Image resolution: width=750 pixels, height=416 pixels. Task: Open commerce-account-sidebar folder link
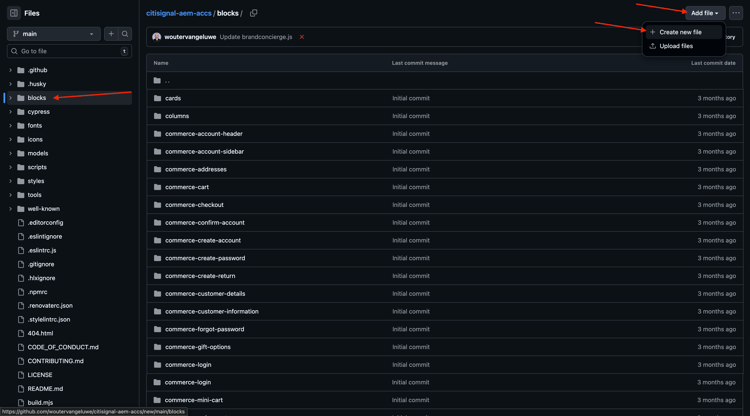pos(204,152)
